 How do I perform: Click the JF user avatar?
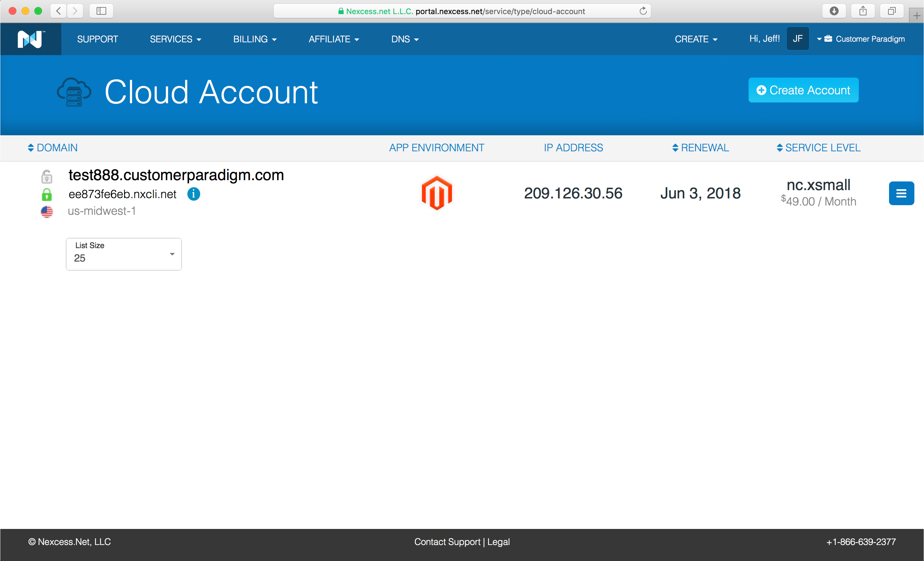798,38
